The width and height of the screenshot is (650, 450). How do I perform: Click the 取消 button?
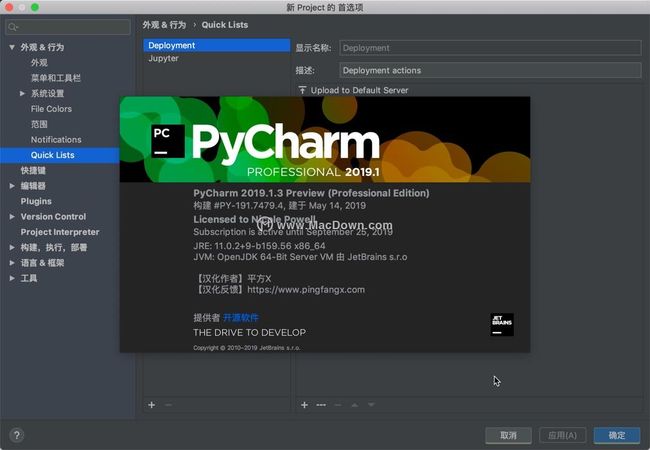coord(508,435)
